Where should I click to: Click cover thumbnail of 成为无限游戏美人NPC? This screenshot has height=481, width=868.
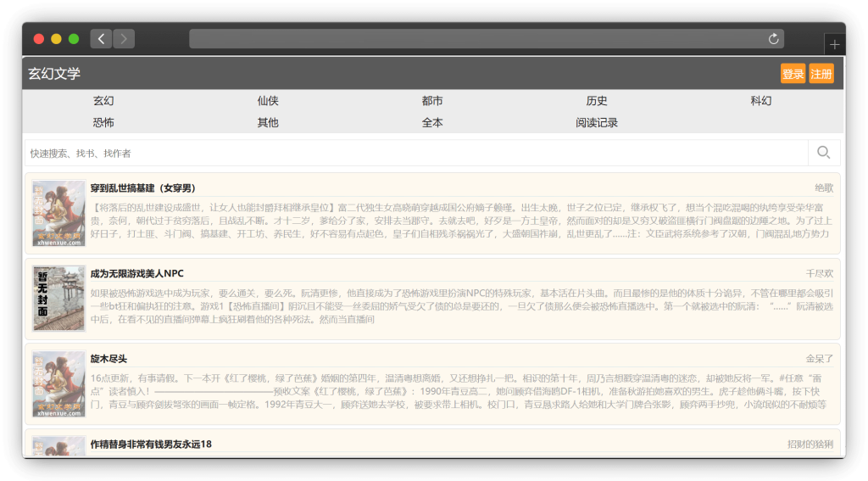click(58, 299)
